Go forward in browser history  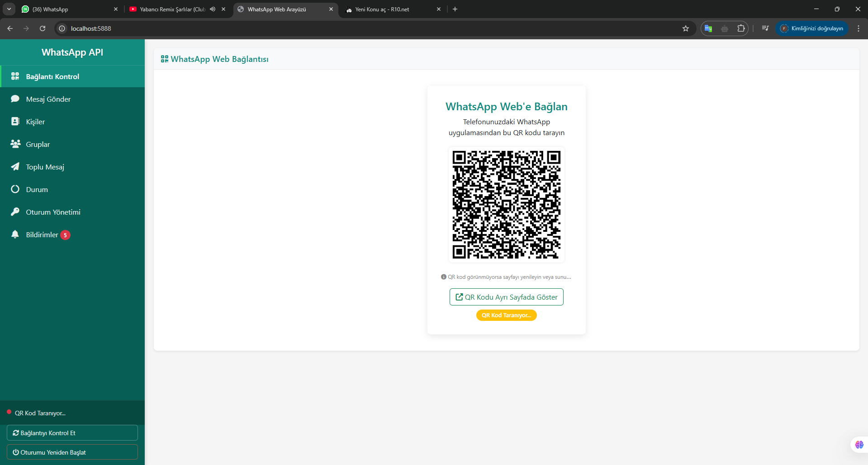click(x=26, y=28)
